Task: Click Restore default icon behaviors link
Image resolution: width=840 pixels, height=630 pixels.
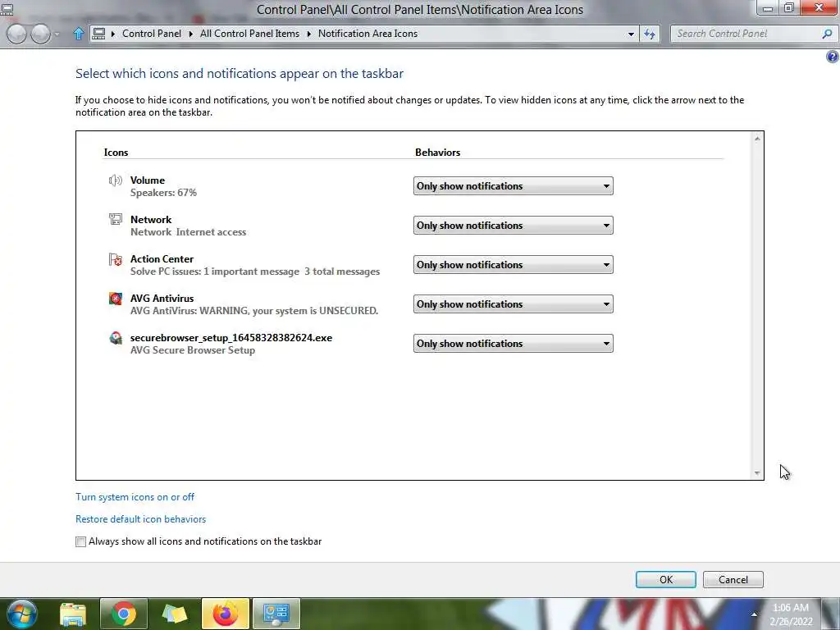Action: pyautogui.click(x=140, y=519)
